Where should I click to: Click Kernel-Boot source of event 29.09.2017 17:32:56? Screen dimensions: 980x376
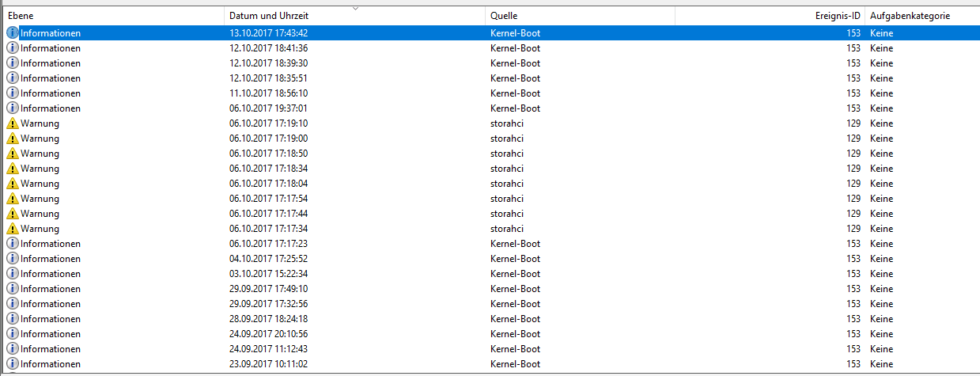pyautogui.click(x=515, y=304)
